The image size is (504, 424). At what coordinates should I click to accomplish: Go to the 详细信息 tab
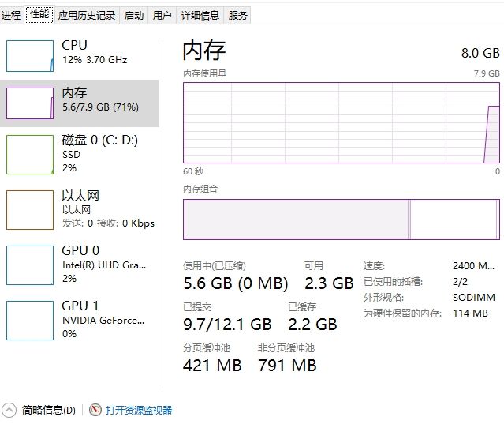click(200, 15)
